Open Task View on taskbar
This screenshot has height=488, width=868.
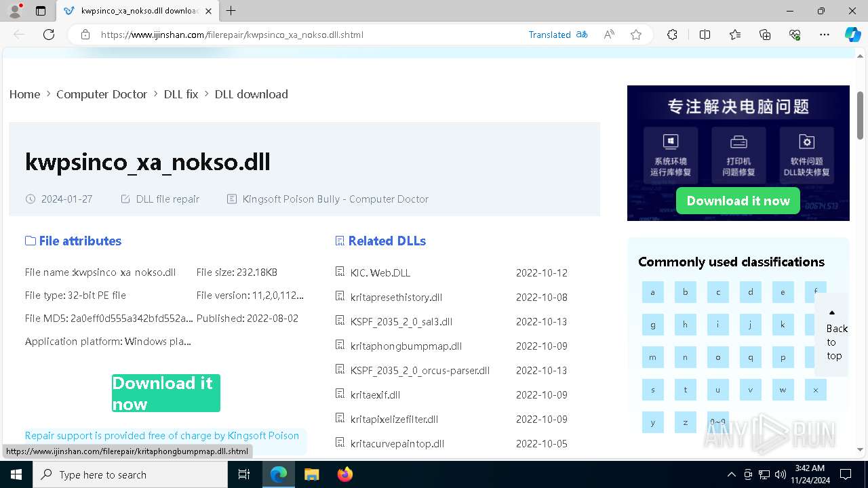click(x=245, y=474)
